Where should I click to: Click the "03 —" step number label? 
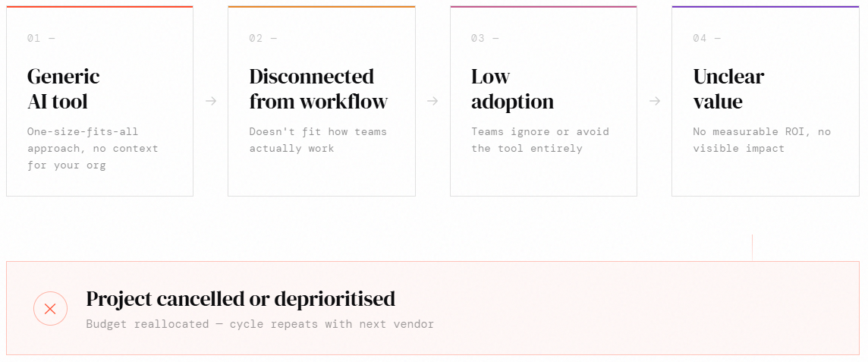click(x=485, y=38)
